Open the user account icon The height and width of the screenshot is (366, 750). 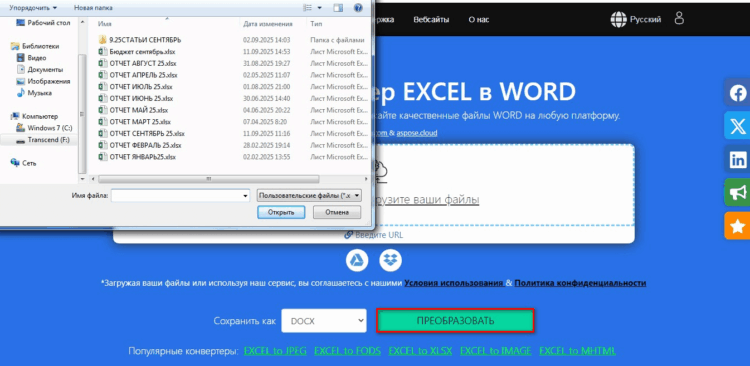point(679,19)
